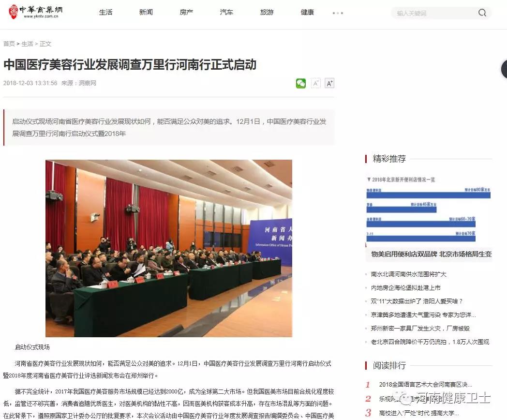Viewport: 507px width, 420px height.
Task: Click the search magnifier icon
Action: [482, 13]
